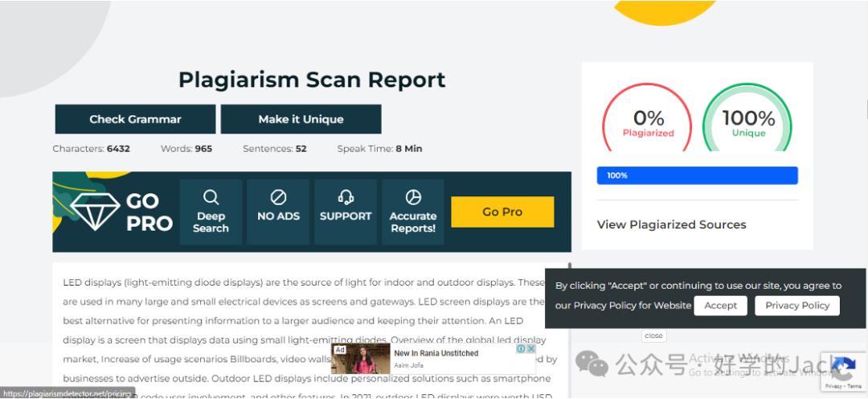Close the ad with the X icon

click(531, 349)
